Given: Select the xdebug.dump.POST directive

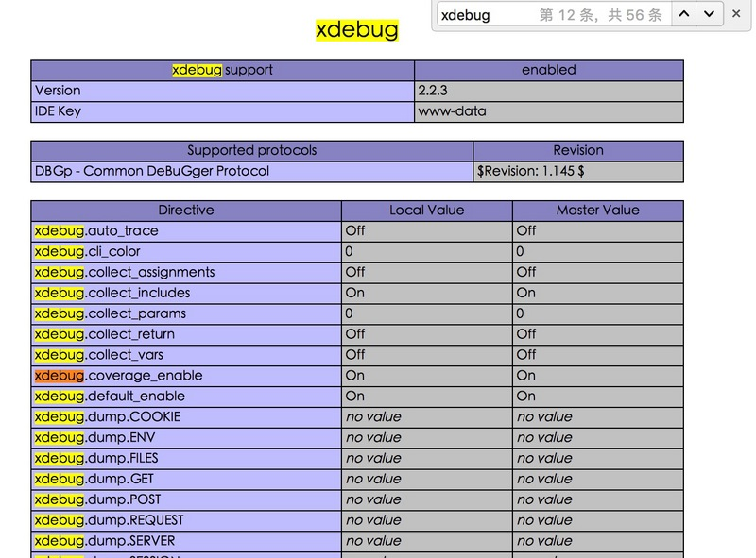Looking at the screenshot, I should tap(186, 500).
